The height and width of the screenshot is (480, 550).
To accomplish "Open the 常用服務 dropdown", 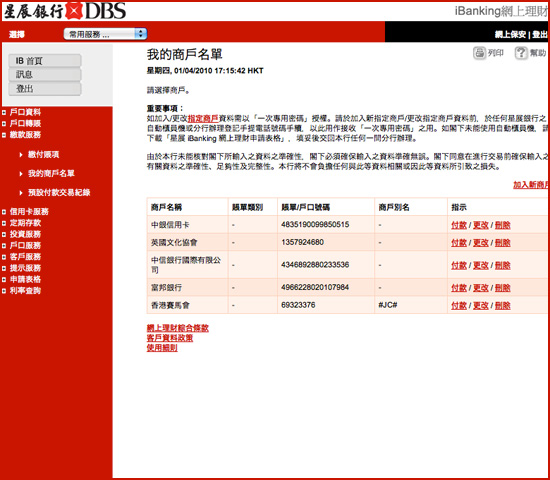I will 105,34.
